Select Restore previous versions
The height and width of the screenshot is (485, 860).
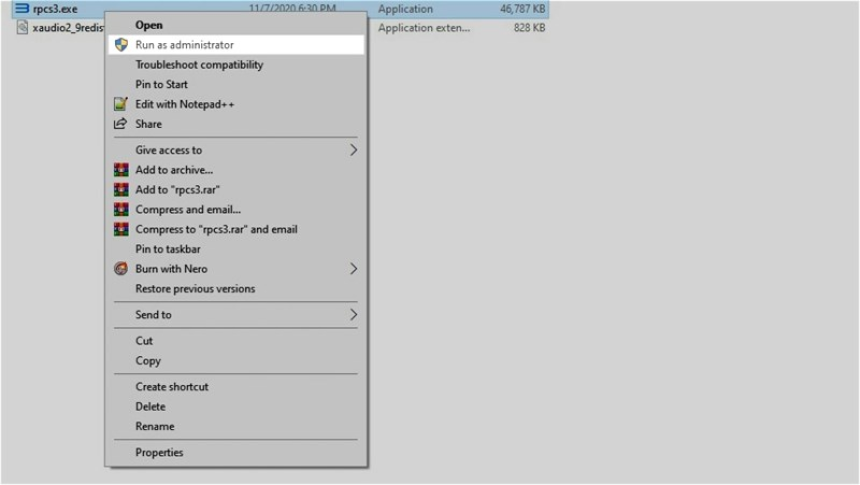[x=236, y=288]
